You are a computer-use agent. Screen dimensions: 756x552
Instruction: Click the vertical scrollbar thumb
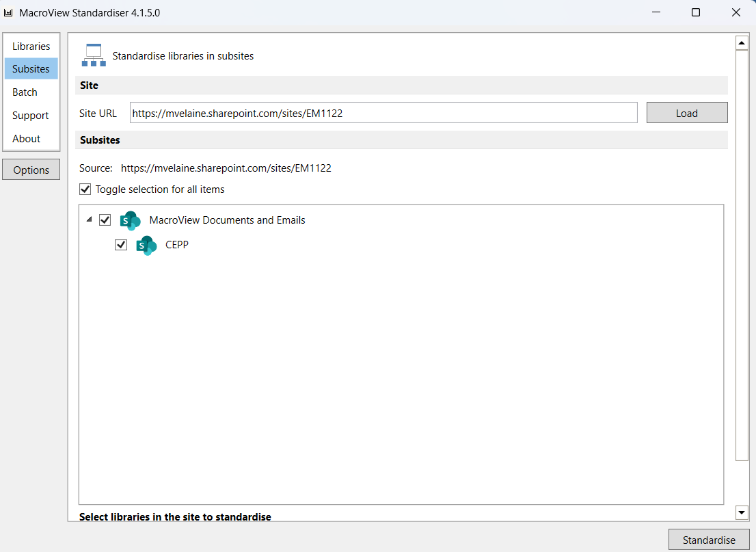(x=742, y=255)
